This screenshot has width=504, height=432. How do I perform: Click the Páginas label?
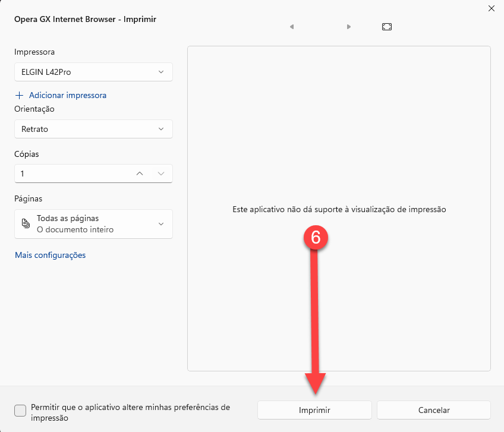pyautogui.click(x=29, y=198)
